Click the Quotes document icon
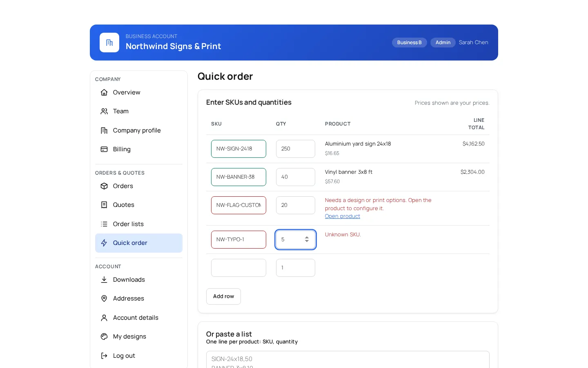588x368 pixels. (104, 205)
